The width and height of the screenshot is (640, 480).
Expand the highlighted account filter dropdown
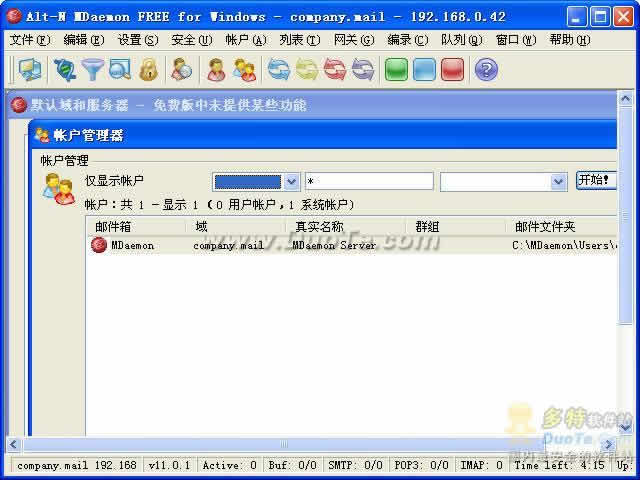(x=291, y=182)
